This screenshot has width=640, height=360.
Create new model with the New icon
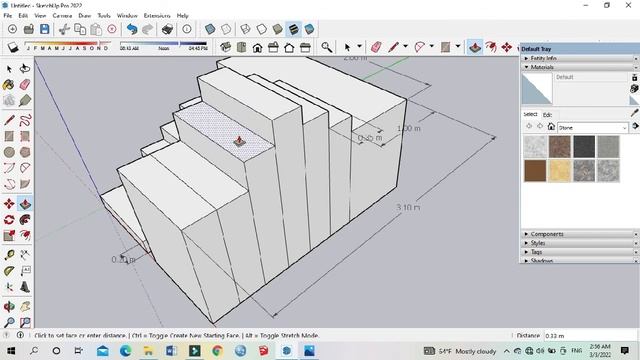coord(12,29)
